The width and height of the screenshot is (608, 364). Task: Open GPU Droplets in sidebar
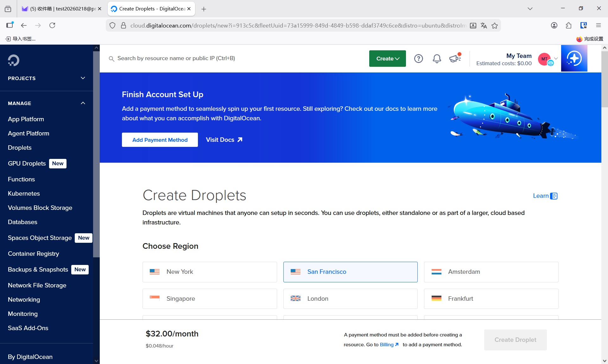27,164
